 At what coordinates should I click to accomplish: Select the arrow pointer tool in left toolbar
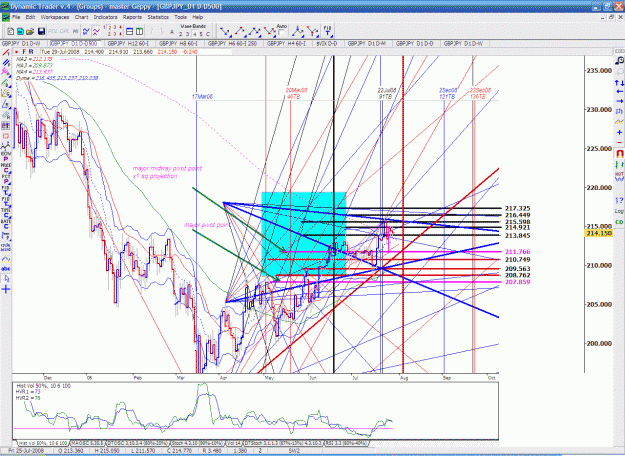click(6, 278)
